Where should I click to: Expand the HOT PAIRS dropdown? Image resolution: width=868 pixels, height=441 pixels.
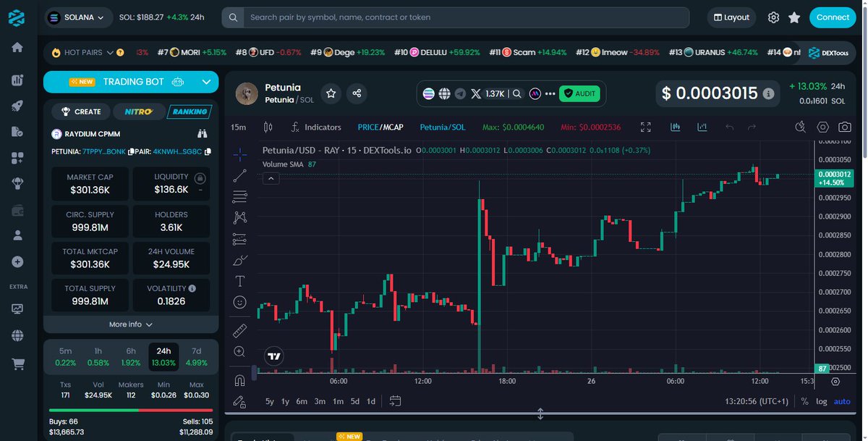pos(110,52)
